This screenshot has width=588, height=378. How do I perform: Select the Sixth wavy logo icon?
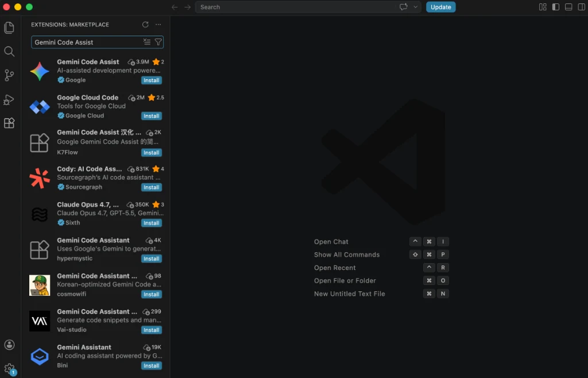[40, 214]
